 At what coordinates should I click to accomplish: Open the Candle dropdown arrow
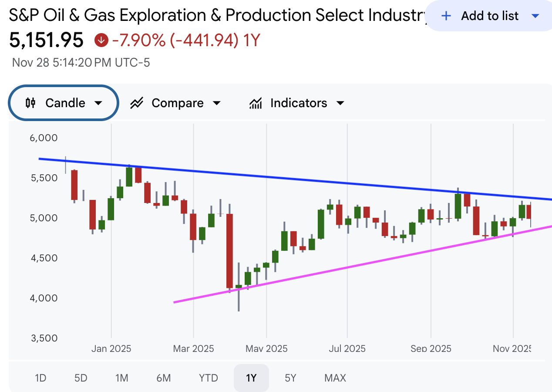coord(98,103)
